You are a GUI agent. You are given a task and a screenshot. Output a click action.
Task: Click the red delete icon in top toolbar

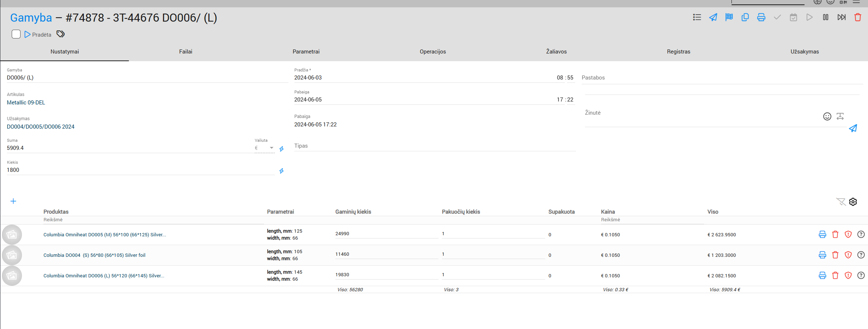(x=857, y=17)
